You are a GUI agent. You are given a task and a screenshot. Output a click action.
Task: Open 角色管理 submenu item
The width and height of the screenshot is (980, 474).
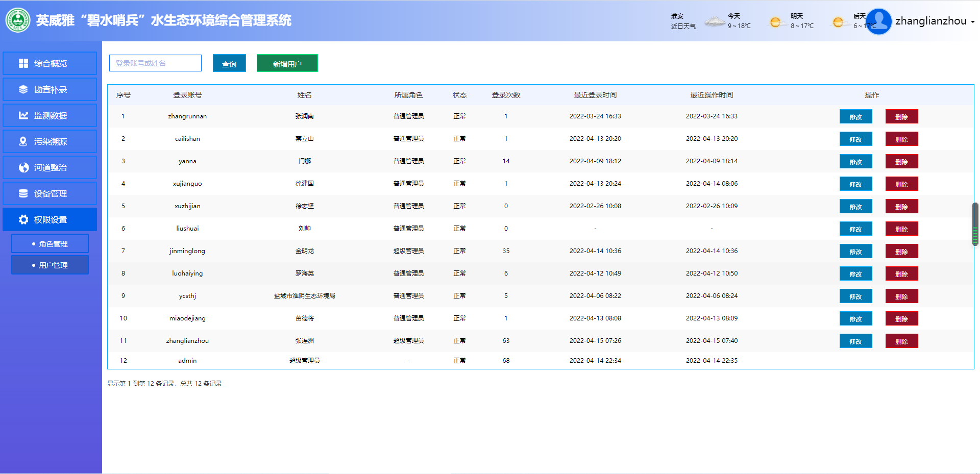(x=50, y=244)
